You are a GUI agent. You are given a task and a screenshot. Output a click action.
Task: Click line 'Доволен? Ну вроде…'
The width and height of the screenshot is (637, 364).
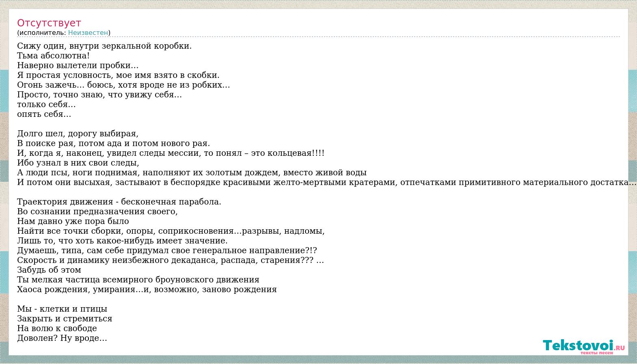(x=62, y=338)
